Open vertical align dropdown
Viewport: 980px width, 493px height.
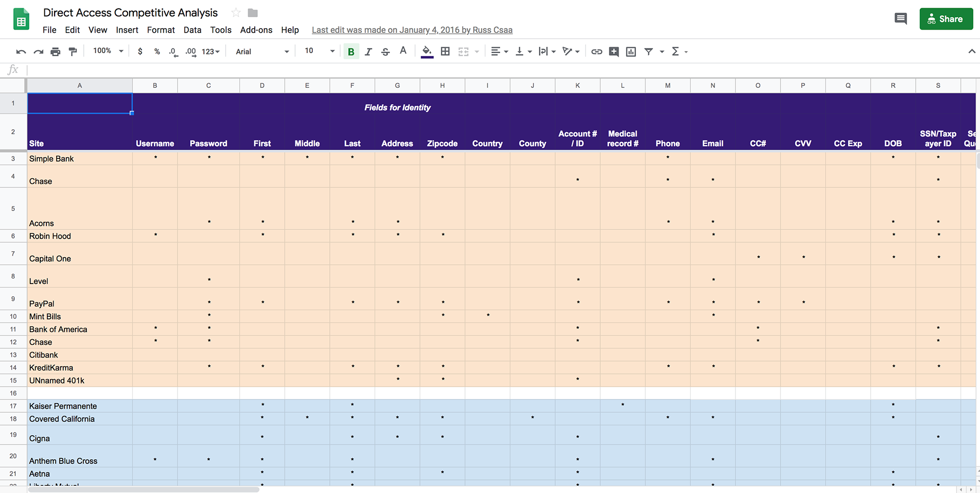point(523,52)
